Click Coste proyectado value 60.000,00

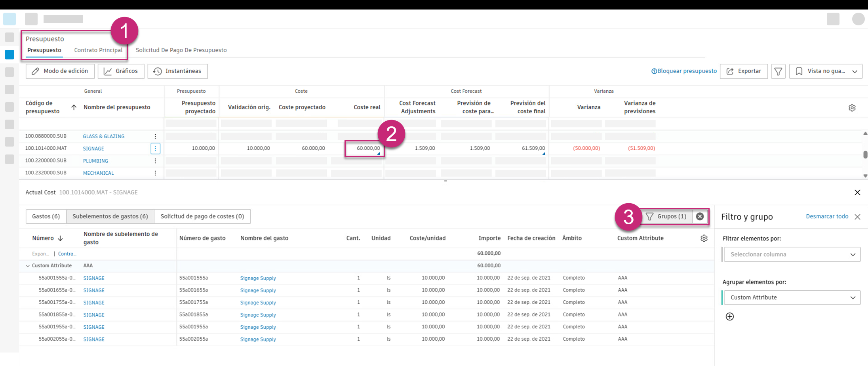pos(313,149)
